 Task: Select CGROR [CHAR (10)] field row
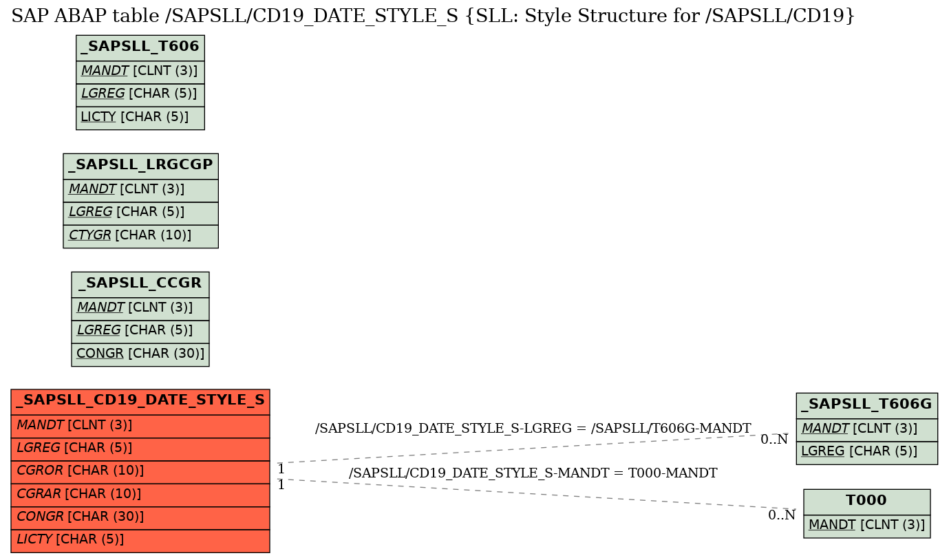coord(140,472)
